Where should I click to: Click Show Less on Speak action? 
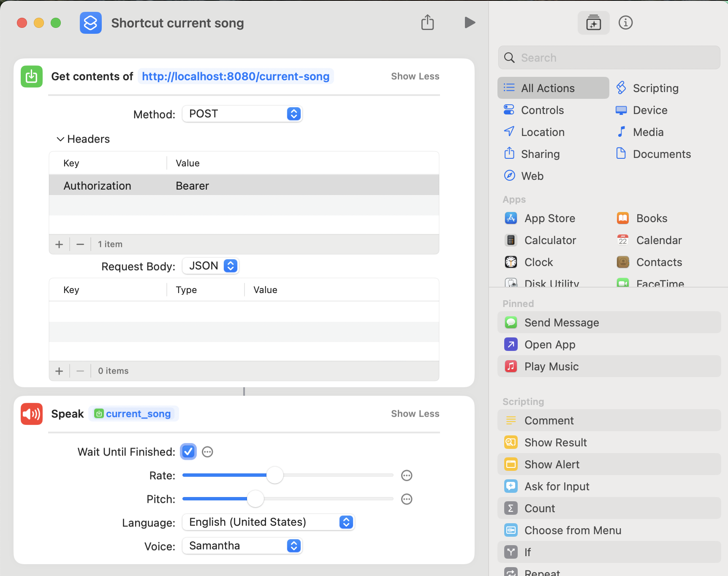pyautogui.click(x=415, y=414)
